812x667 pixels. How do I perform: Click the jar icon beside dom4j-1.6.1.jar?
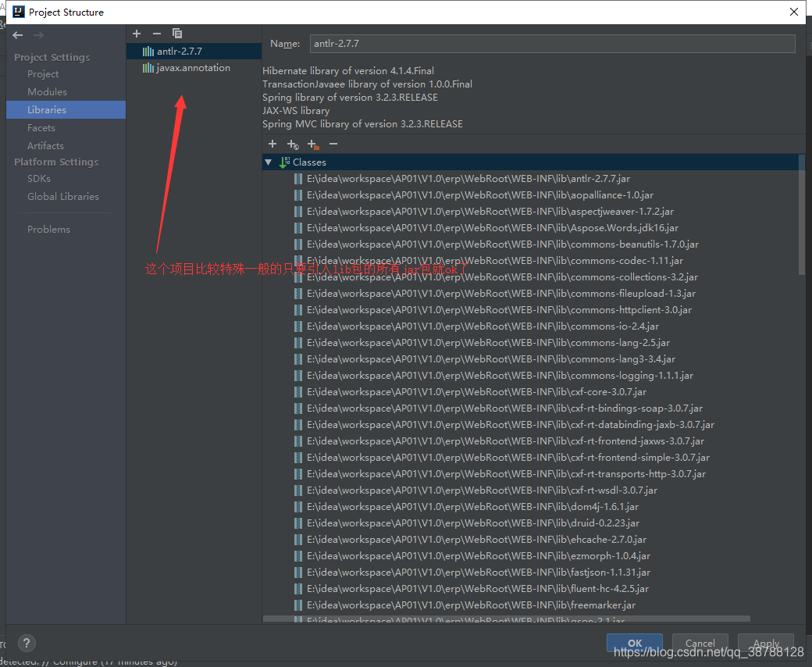[298, 507]
